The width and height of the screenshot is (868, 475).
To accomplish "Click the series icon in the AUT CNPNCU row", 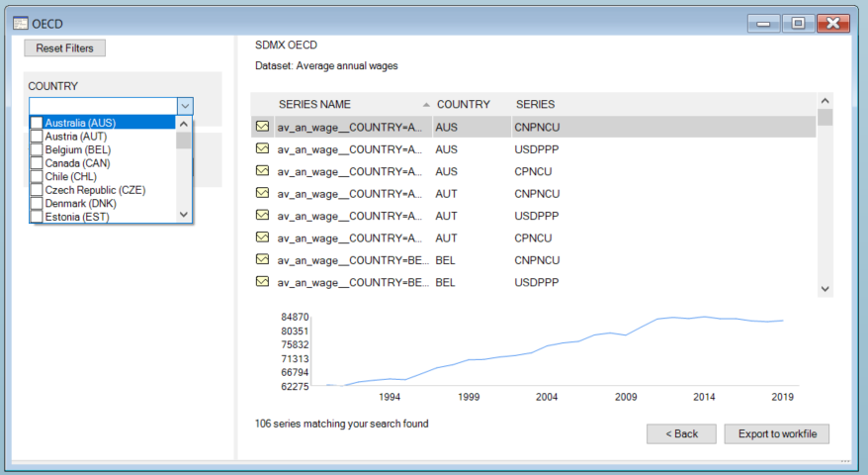I will (x=262, y=193).
